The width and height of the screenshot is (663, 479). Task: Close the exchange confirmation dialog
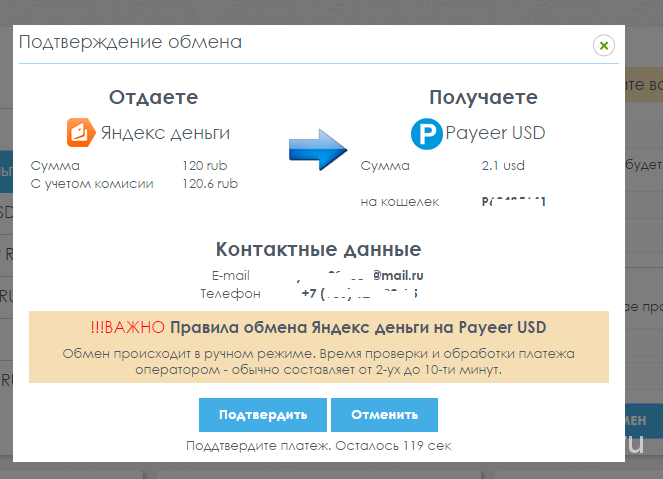[603, 45]
